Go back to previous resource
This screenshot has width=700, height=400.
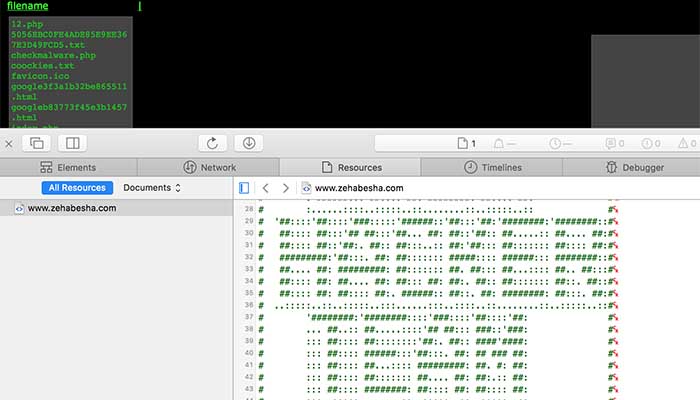[x=266, y=188]
